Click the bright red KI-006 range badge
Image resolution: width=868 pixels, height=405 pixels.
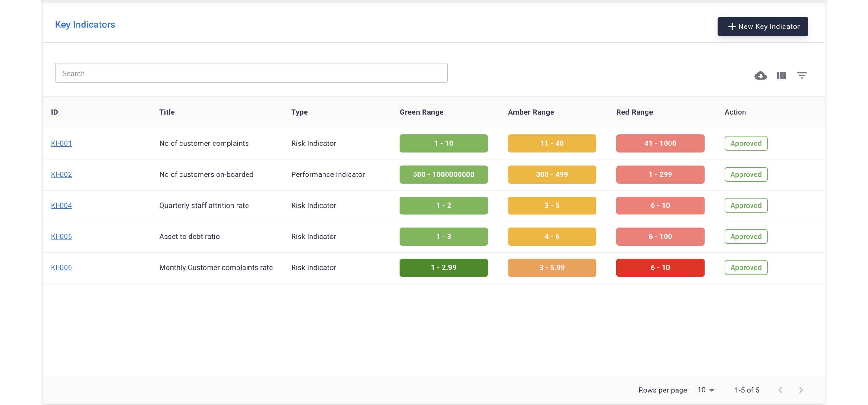[660, 267]
